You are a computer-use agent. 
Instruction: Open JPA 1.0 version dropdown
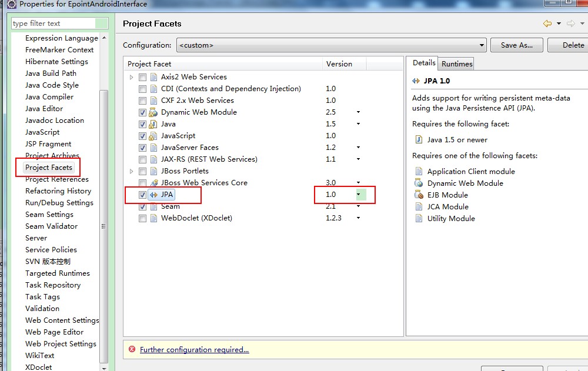(x=359, y=194)
